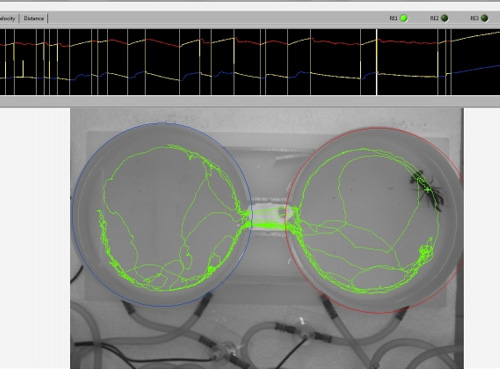Click the lit green RS1 indicator light
This screenshot has height=369, width=500.
(x=403, y=18)
